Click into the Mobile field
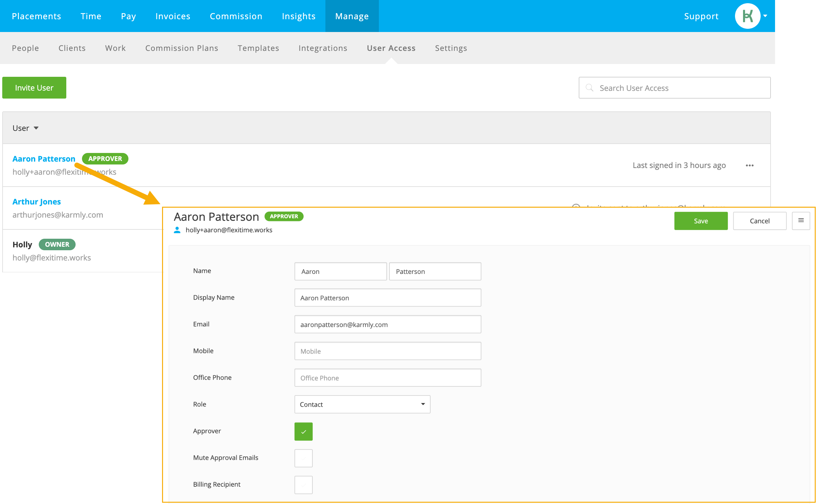Viewport: 817px width, 504px height. tap(388, 351)
